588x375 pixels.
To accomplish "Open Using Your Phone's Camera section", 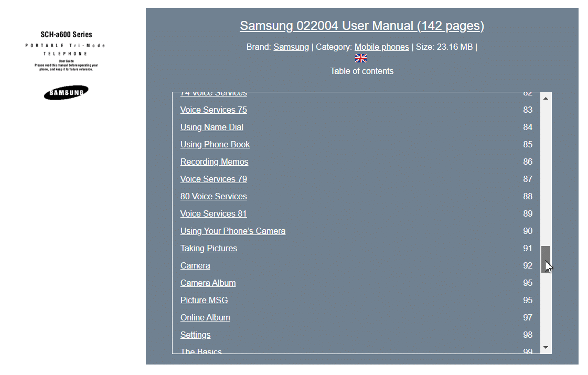I will coord(233,231).
